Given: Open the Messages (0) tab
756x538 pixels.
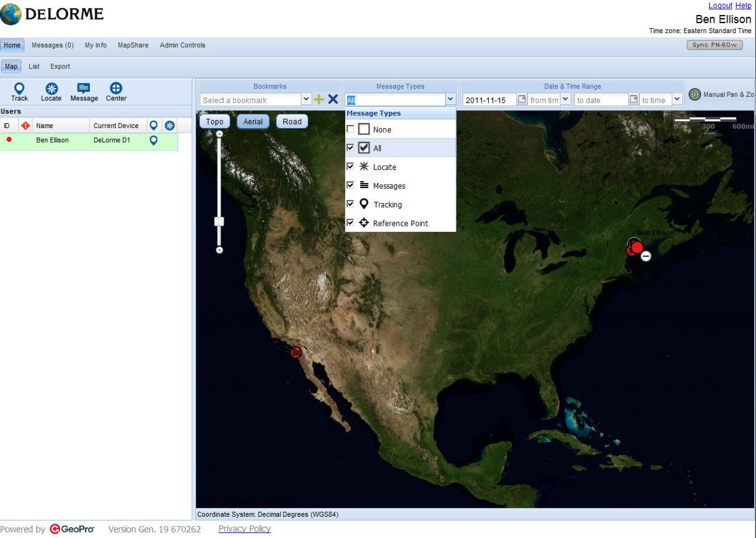Looking at the screenshot, I should 52,45.
